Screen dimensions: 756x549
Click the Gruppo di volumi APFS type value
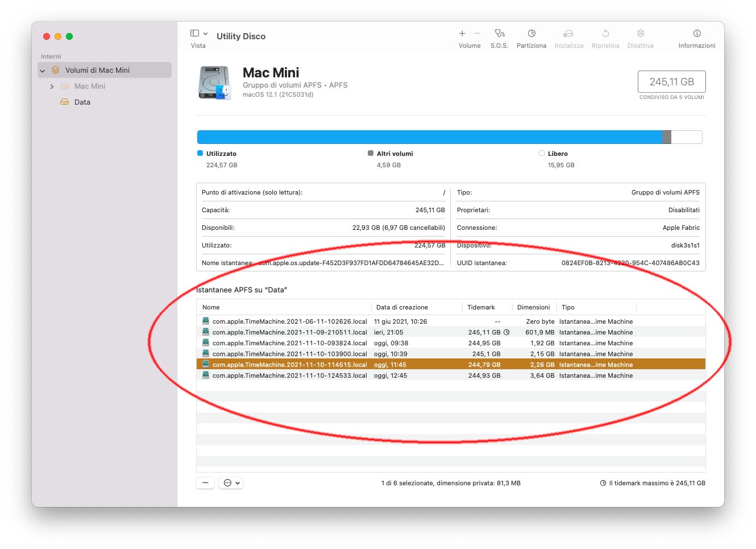click(x=666, y=192)
